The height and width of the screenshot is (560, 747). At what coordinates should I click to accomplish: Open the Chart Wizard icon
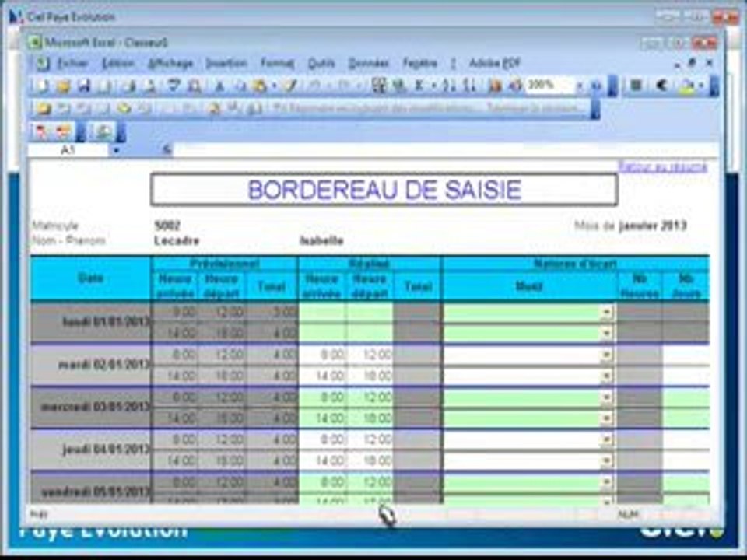[496, 86]
